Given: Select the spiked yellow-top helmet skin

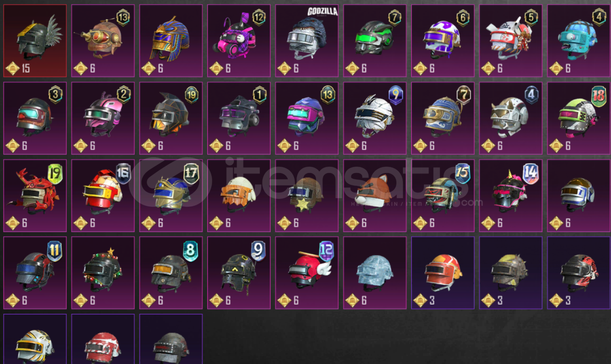Looking at the screenshot, I should point(511,273).
